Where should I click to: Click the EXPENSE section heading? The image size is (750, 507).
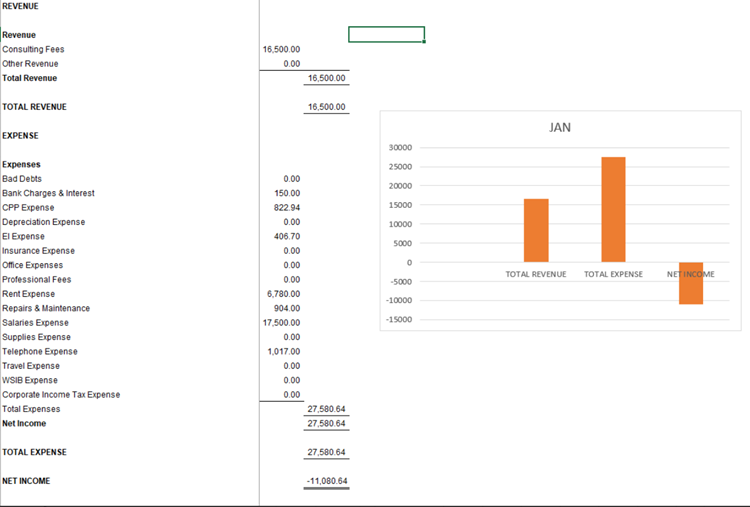coord(20,135)
